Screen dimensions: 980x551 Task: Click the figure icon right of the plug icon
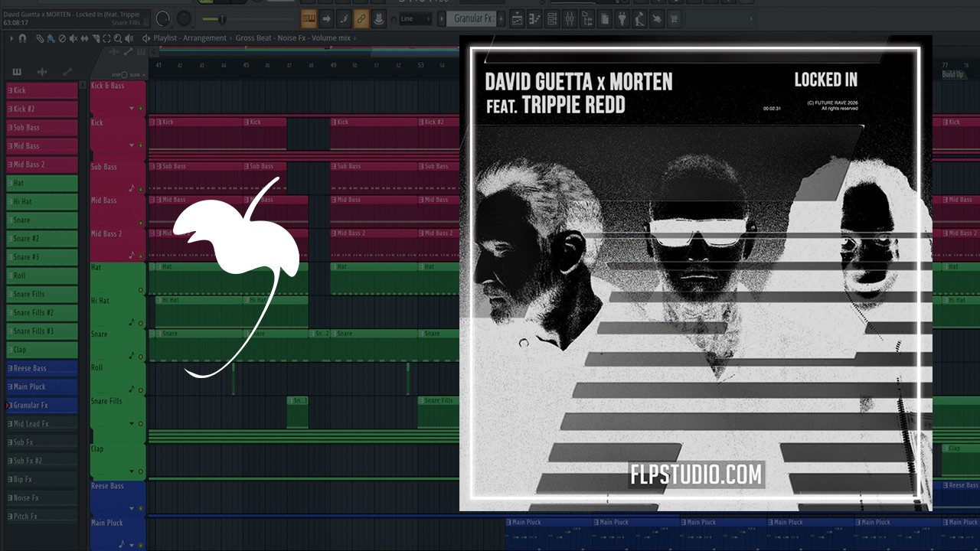(x=639, y=18)
